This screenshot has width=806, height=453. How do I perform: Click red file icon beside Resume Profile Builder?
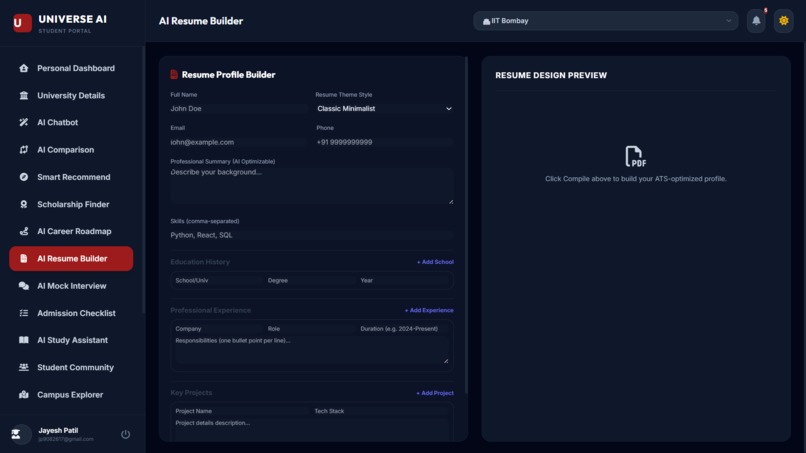pos(174,75)
